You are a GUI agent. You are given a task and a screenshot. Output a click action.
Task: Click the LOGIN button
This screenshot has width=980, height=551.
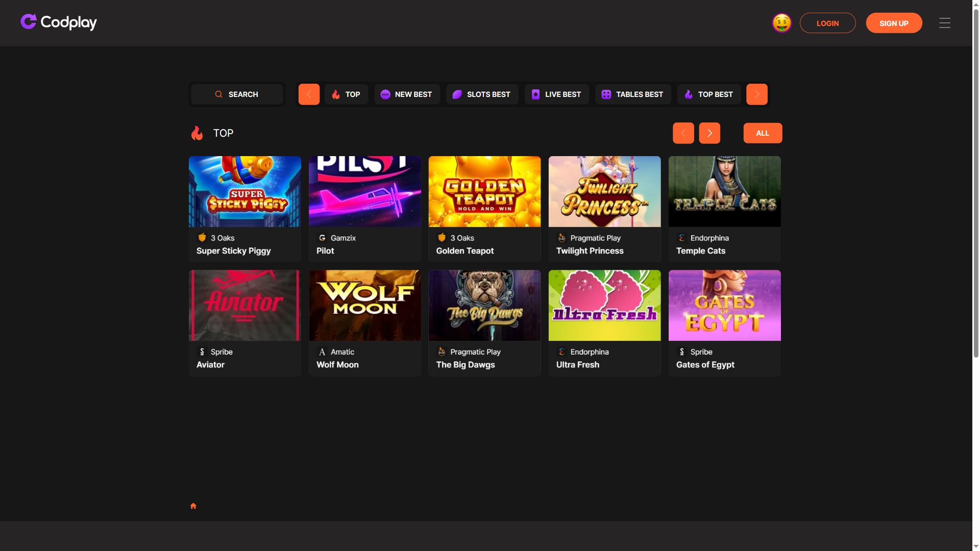click(827, 23)
